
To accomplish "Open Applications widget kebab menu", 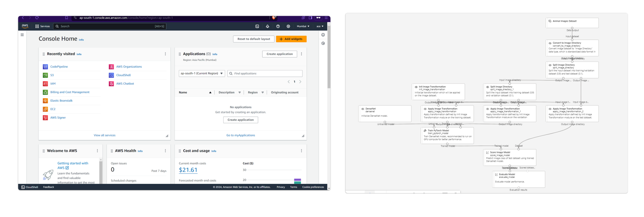I will [x=302, y=54].
